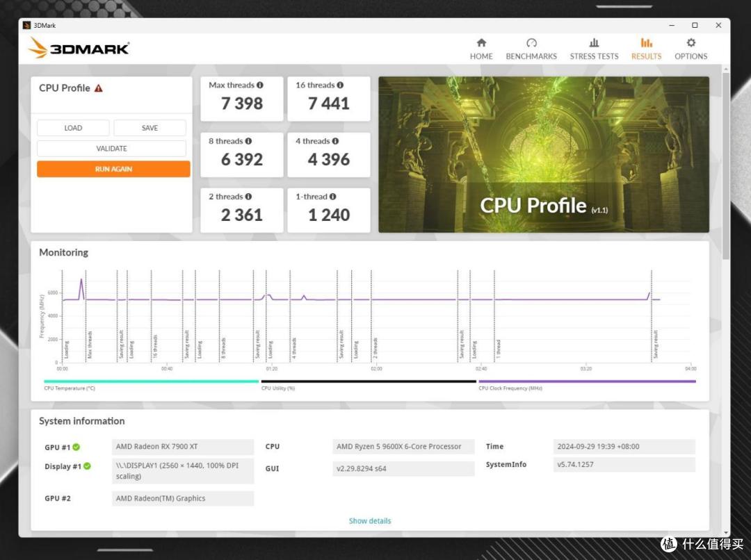Select the 4 threads score 4 396
The height and width of the screenshot is (560, 751).
point(328,159)
